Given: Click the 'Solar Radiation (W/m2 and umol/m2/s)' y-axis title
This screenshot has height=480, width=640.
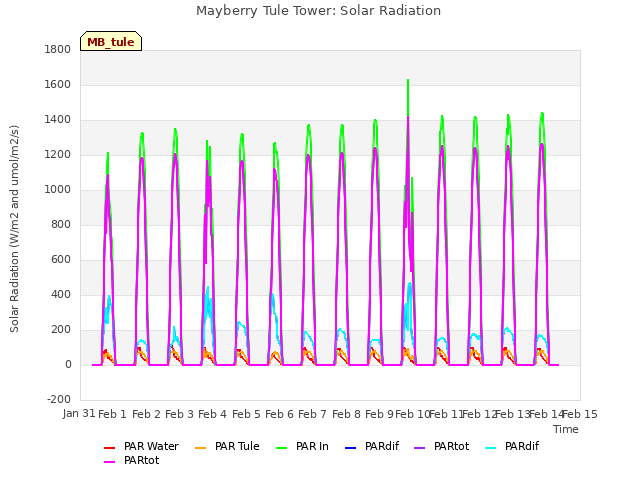Looking at the screenshot, I should (x=14, y=229).
